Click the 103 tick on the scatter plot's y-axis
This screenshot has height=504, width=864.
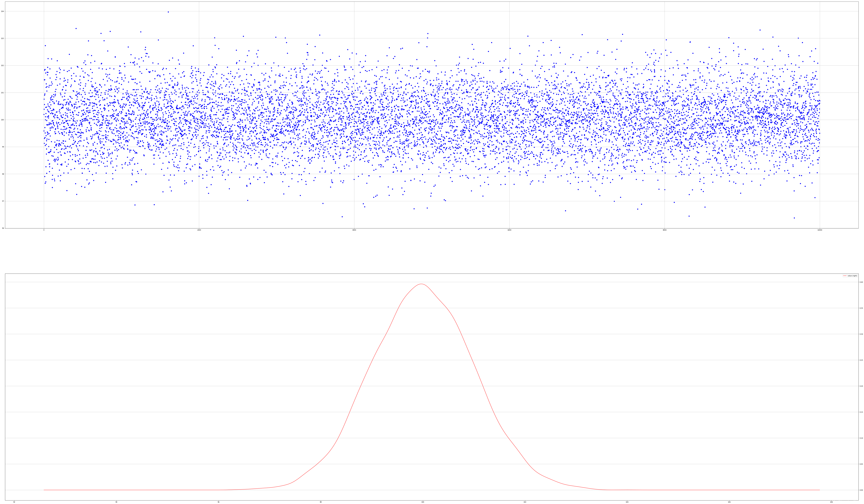(x=2, y=38)
